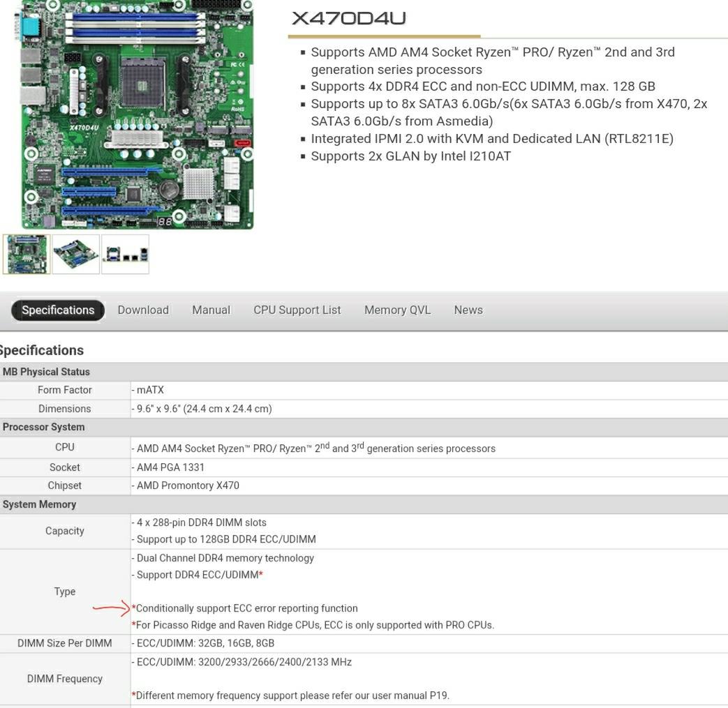Viewport: 728px width, 708px height.
Task: Click 'ECC/UDIMM: 32GB, 16GB, 8GB' value
Action: 203,644
